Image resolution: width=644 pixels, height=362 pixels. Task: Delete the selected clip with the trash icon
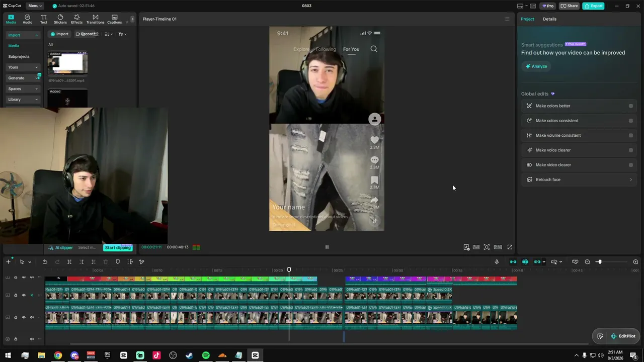pos(106,262)
